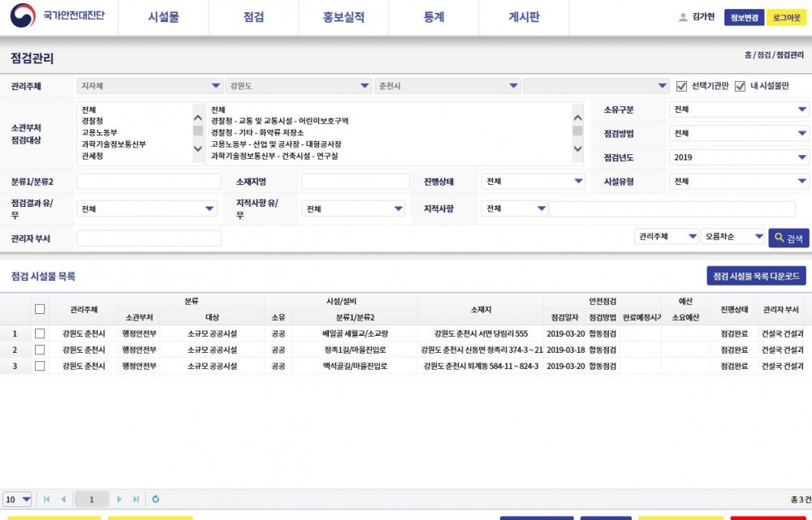Check the row 3 checkbox for 백석골길
The image size is (812, 520).
pyautogui.click(x=40, y=366)
